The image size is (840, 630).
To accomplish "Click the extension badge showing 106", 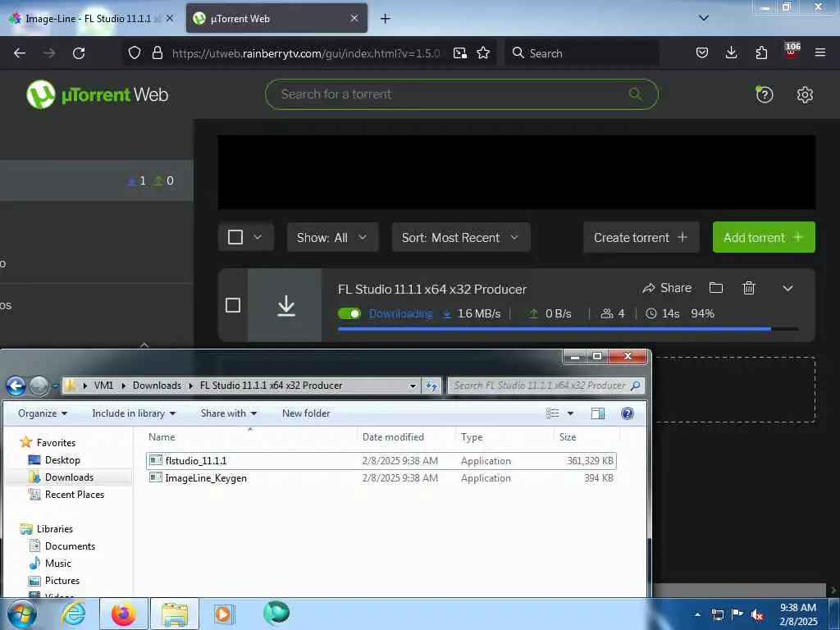I will pyautogui.click(x=792, y=50).
